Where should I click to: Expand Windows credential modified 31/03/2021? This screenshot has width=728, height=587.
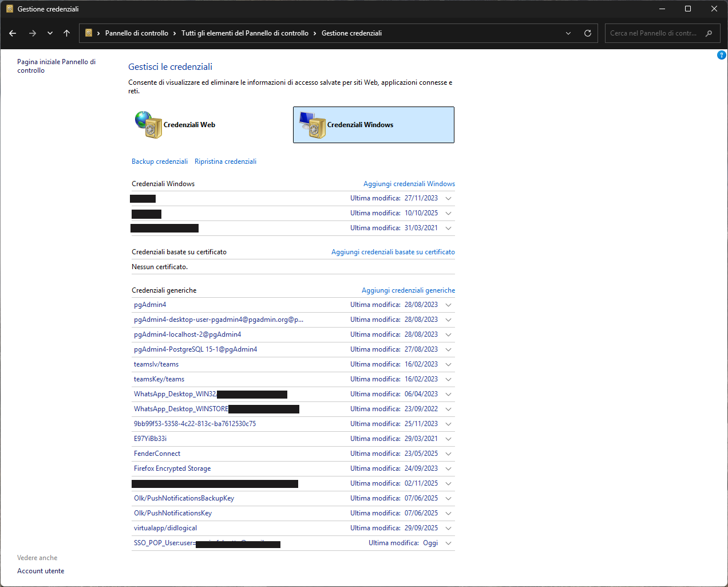pos(448,228)
